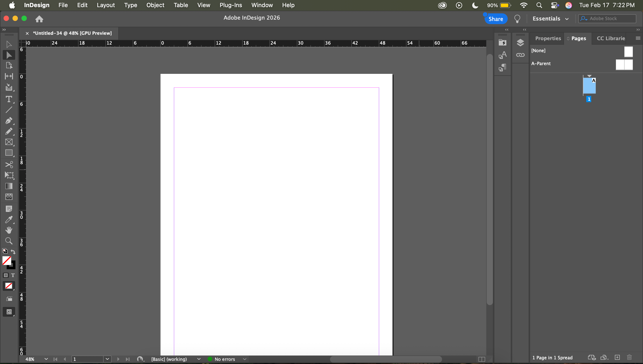Open the Layers panel icon
The height and width of the screenshot is (364, 643).
click(520, 43)
